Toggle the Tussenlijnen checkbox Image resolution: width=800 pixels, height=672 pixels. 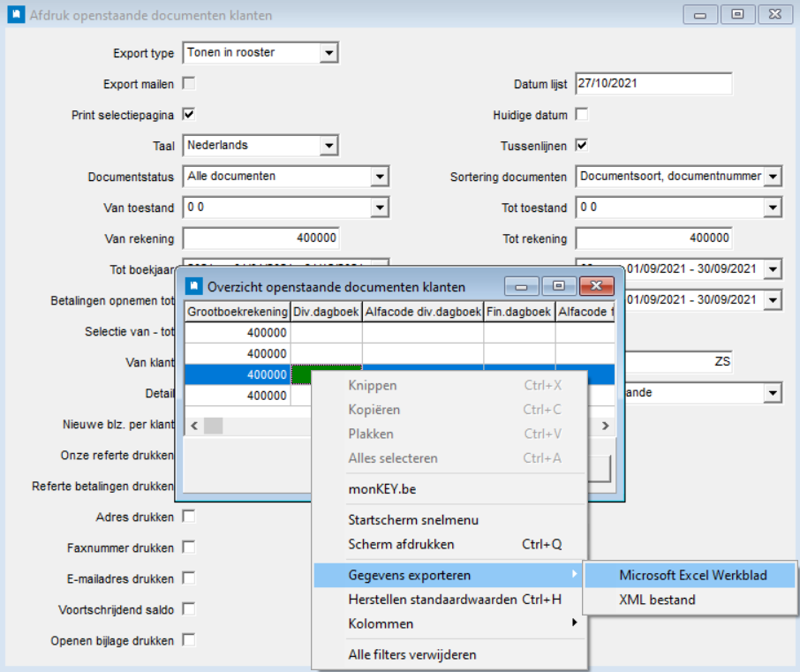pos(582,146)
